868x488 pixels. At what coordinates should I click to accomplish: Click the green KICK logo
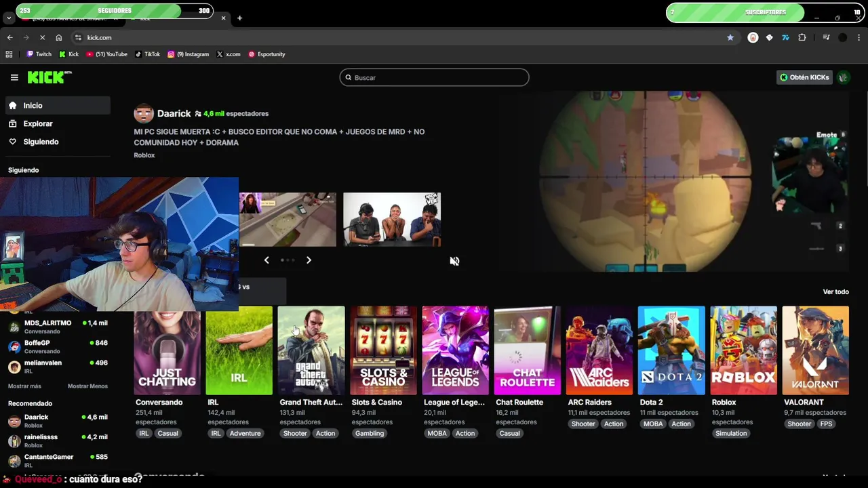50,77
